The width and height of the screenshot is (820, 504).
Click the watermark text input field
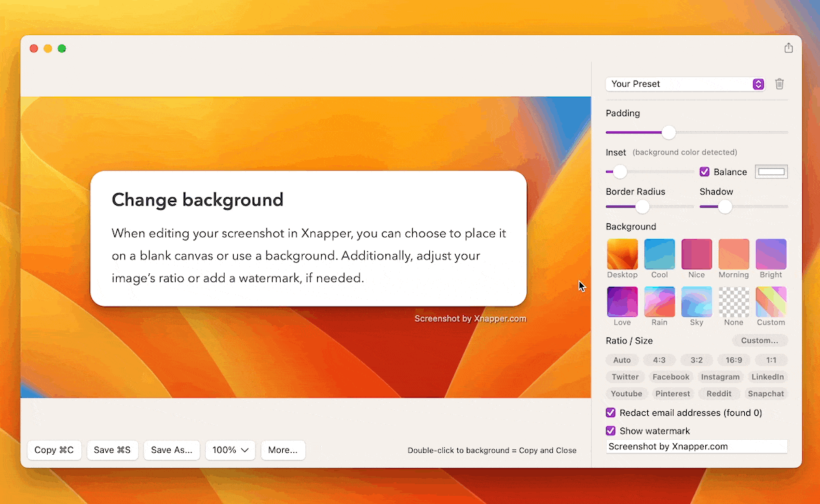696,447
